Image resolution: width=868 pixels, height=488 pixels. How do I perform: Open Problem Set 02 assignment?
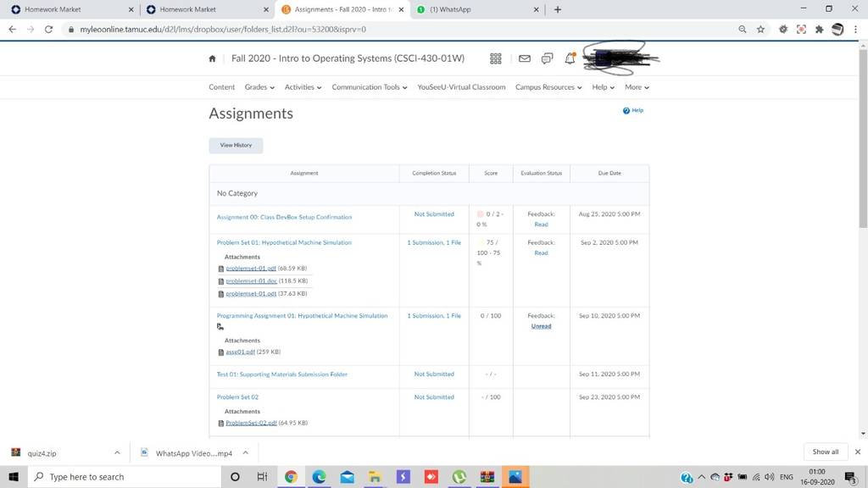tap(237, 397)
